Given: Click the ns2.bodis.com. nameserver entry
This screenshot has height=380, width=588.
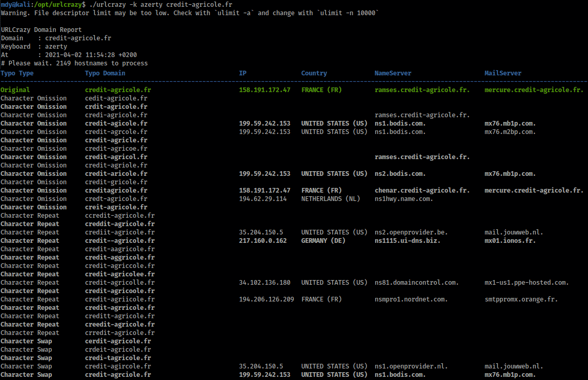Looking at the screenshot, I should tap(400, 174).
